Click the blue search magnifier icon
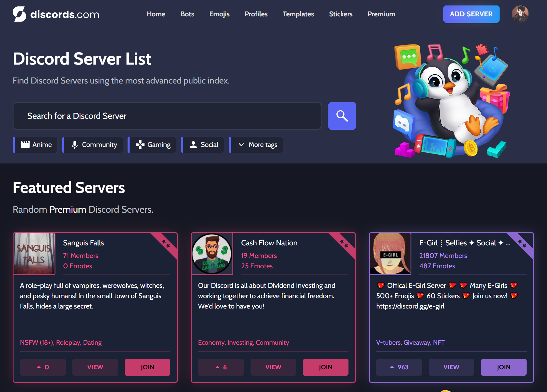547x392 pixels. point(342,116)
